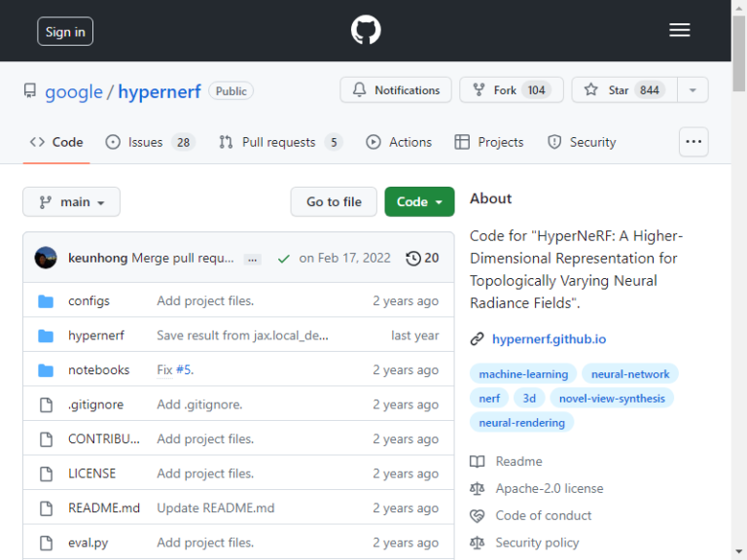Open 'Save result from jax.local_de...' commit
747x560 pixels.
click(x=242, y=335)
